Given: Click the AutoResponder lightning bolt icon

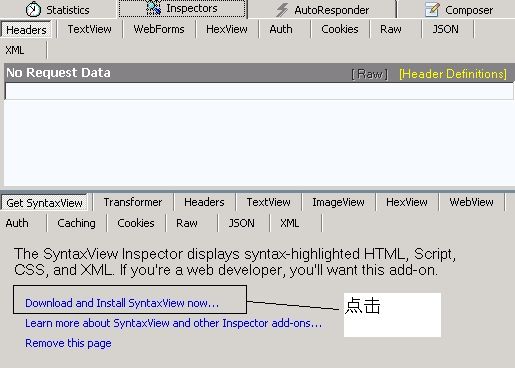Looking at the screenshot, I should (282, 10).
